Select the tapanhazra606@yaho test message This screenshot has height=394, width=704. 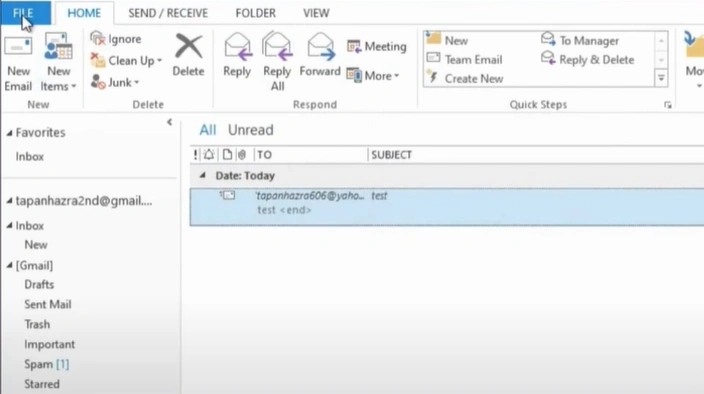pyautogui.click(x=447, y=206)
